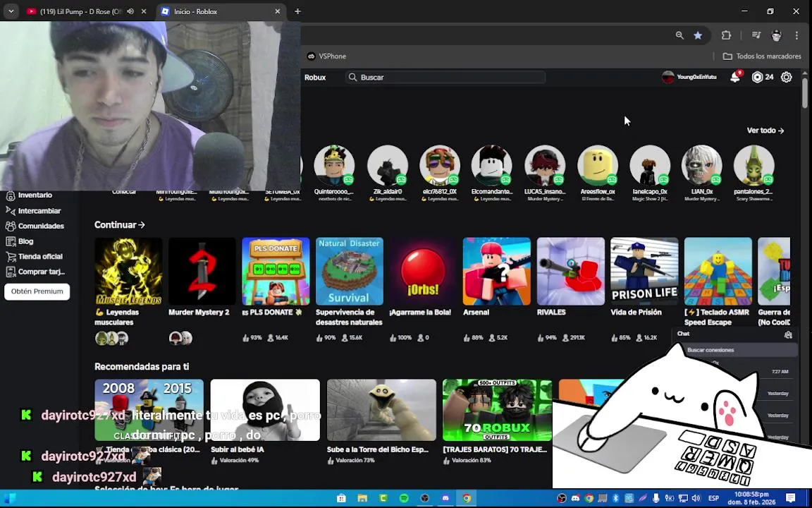Open the Todos los marcadores folder
812x508 pixels.
coord(762,56)
